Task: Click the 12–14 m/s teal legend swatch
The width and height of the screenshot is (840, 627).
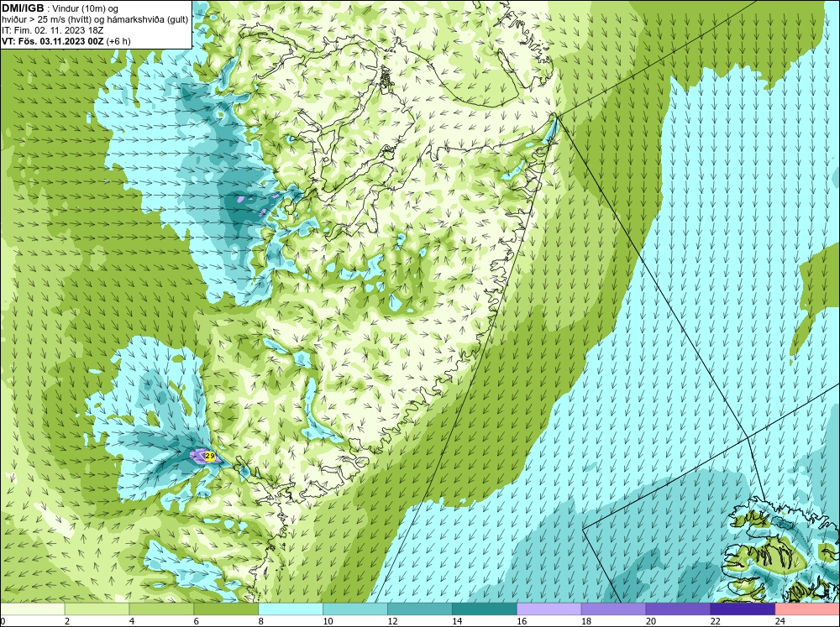Action: pyautogui.click(x=420, y=610)
